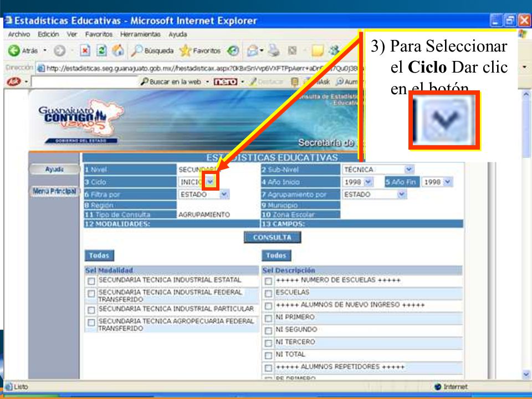Open the Agrupamiento por ESTADO dropdown
The image size is (532, 399).
(x=402, y=195)
